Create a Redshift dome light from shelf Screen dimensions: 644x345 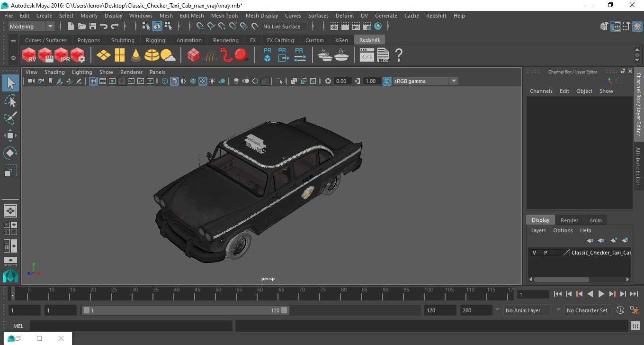(x=152, y=55)
